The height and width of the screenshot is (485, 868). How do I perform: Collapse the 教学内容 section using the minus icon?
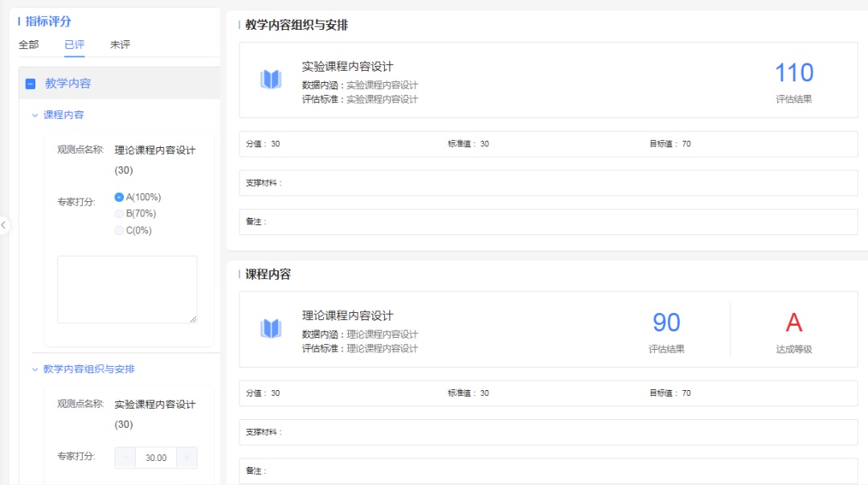click(x=31, y=84)
